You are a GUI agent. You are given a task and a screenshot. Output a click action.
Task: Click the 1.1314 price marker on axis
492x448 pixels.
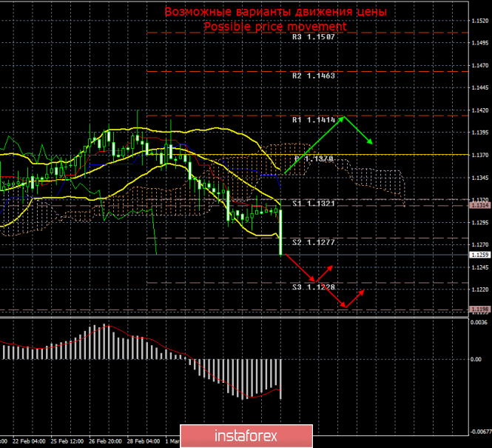coord(480,205)
